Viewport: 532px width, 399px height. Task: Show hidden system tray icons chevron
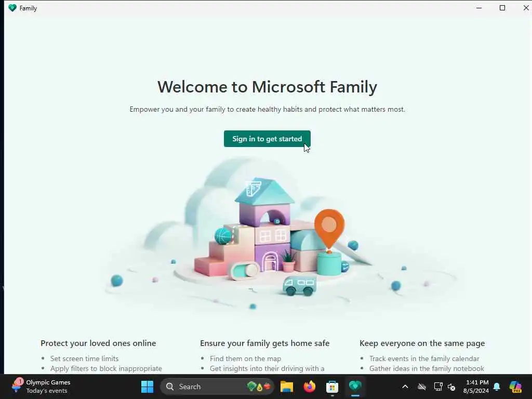405,387
